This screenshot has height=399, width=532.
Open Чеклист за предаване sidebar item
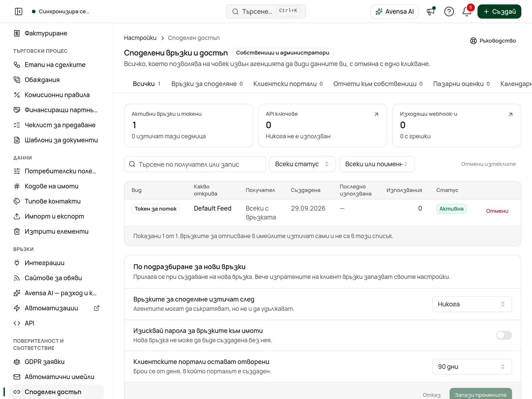57,125
